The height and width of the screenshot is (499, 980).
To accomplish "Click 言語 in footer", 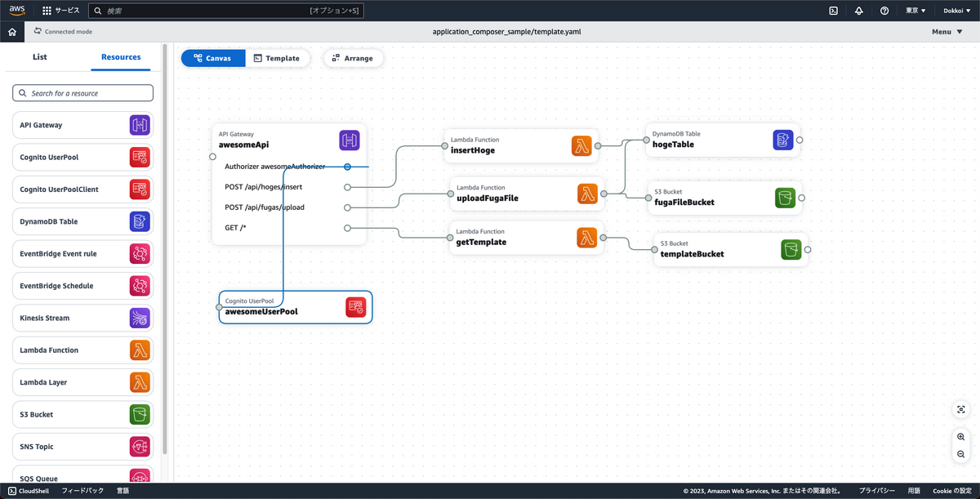I will [x=123, y=491].
